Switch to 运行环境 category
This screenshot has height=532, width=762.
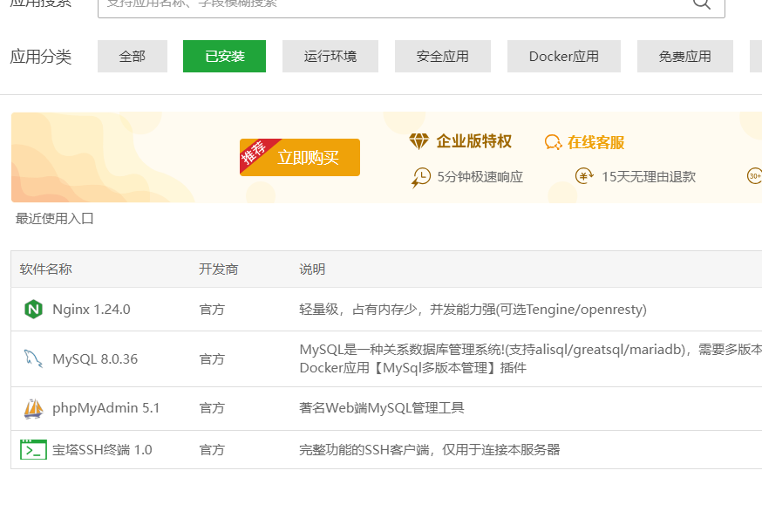[330, 57]
